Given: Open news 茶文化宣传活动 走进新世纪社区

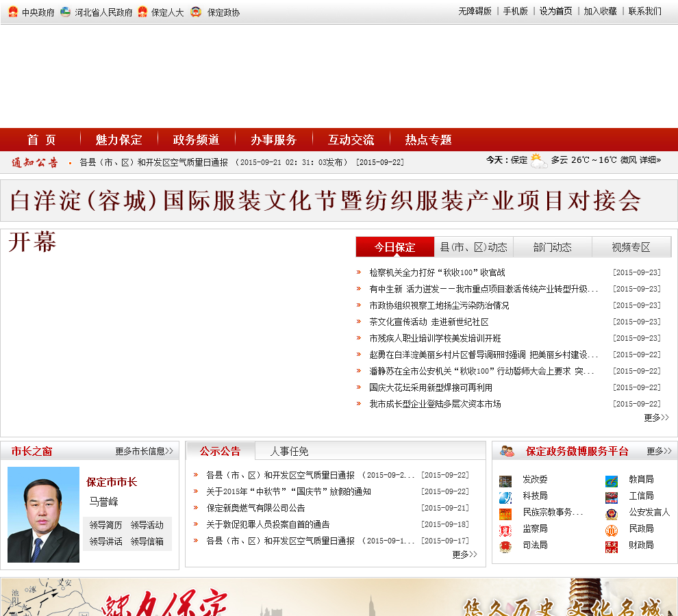Looking at the screenshot, I should (429, 322).
